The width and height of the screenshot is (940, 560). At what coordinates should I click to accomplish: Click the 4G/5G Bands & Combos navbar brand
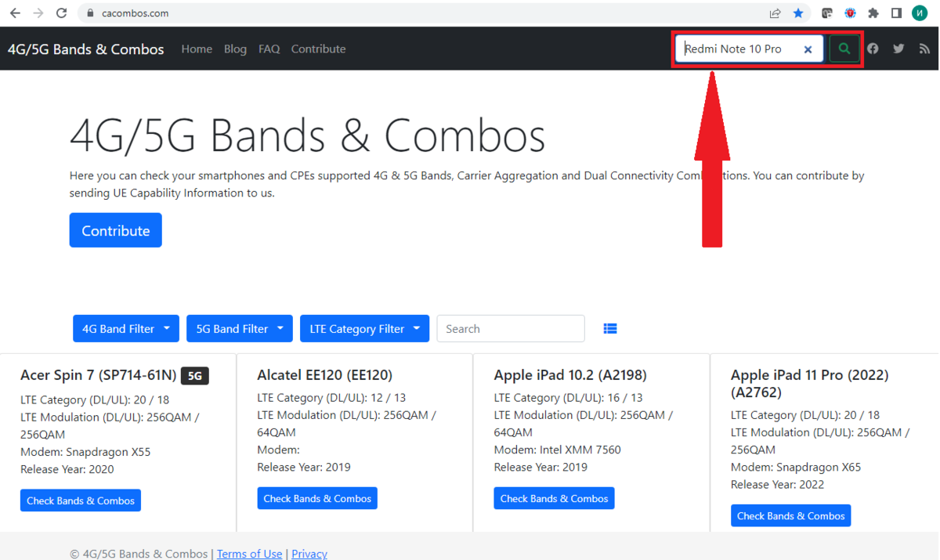click(x=86, y=49)
